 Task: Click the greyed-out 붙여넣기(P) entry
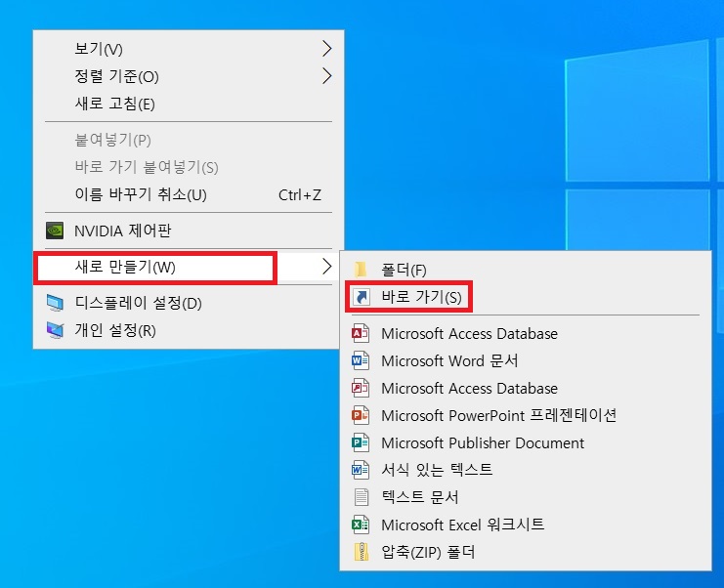coord(189,140)
